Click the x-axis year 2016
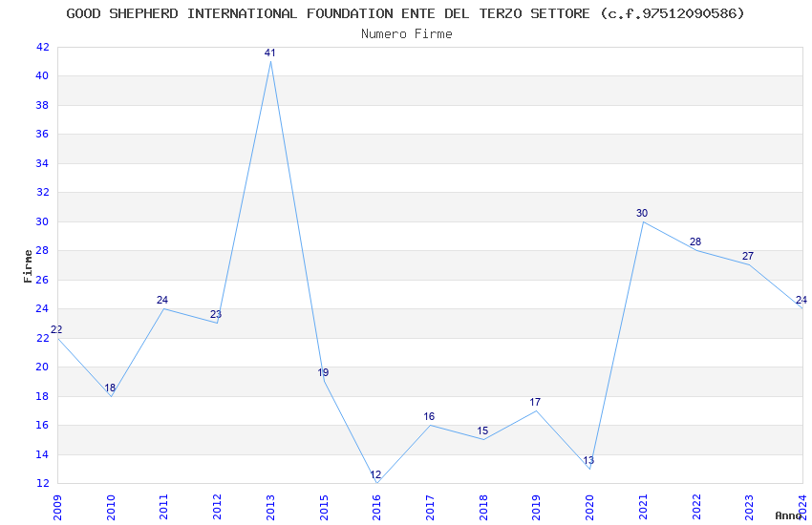This screenshot has height=525, width=812. [376, 507]
